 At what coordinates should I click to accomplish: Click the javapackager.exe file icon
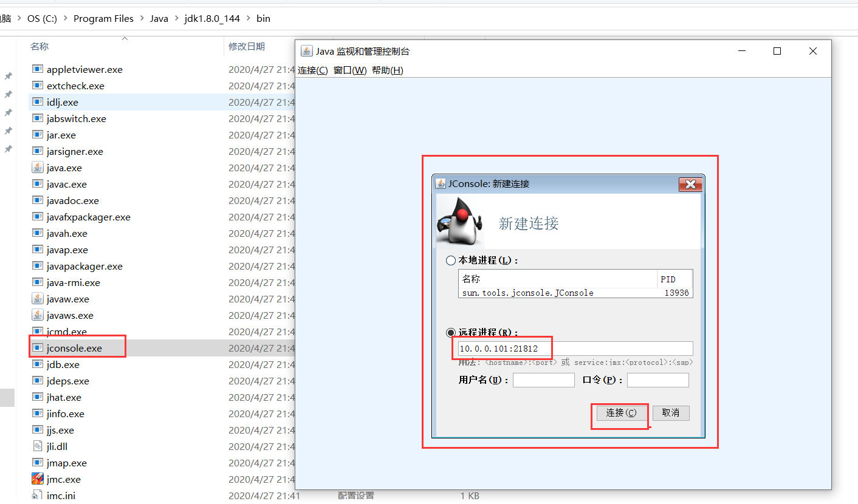coord(38,266)
